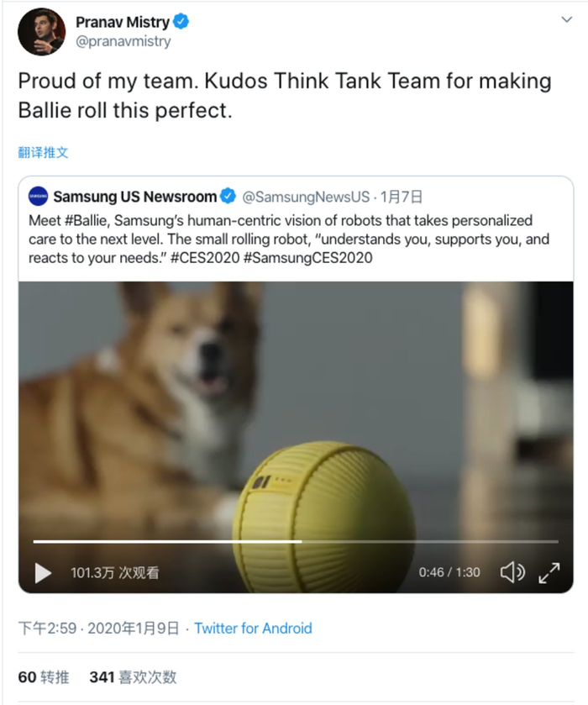Open Samsung US Newsroom account name
This screenshot has width=588, height=705.
coord(135,197)
